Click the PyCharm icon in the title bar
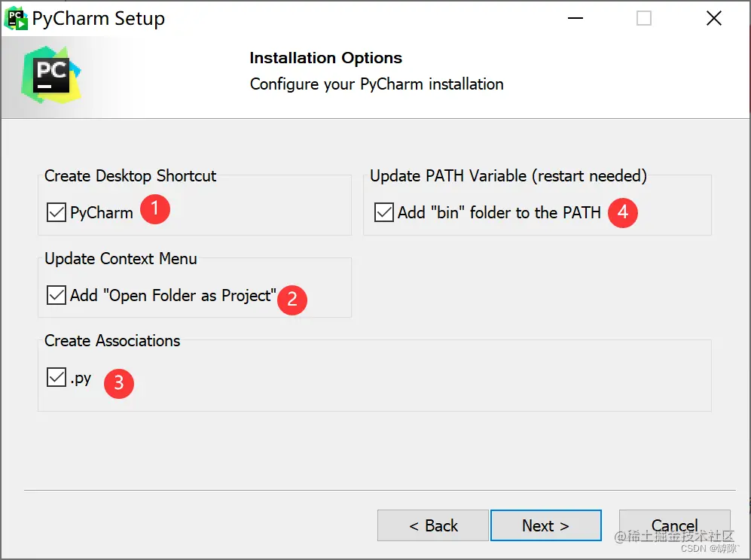 pos(16,18)
